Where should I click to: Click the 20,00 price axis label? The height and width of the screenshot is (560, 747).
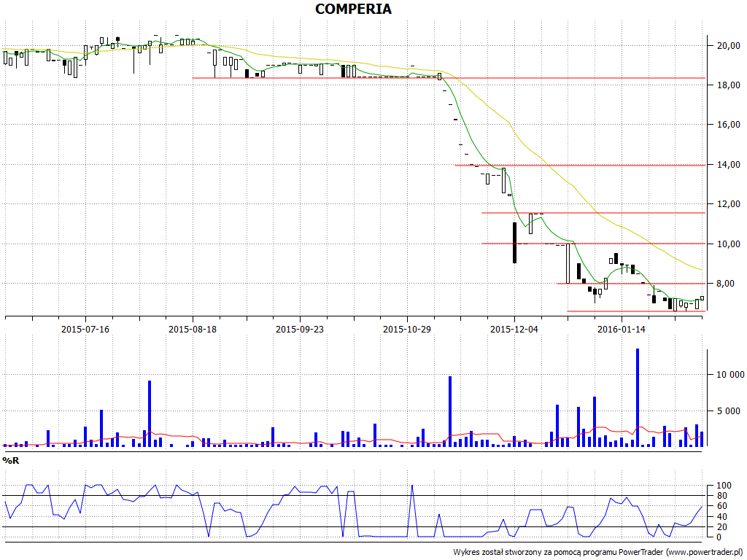[x=729, y=46]
